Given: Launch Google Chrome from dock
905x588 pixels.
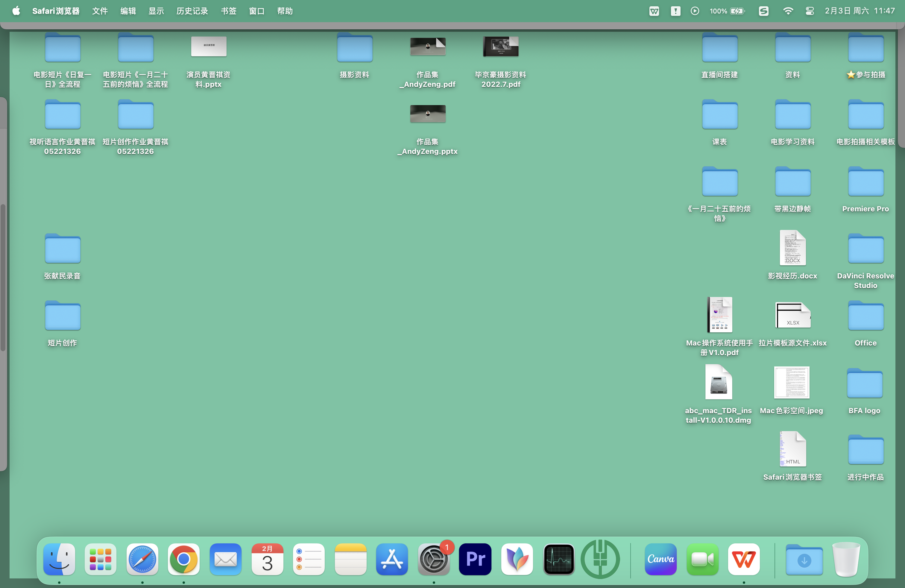Looking at the screenshot, I should click(x=184, y=559).
